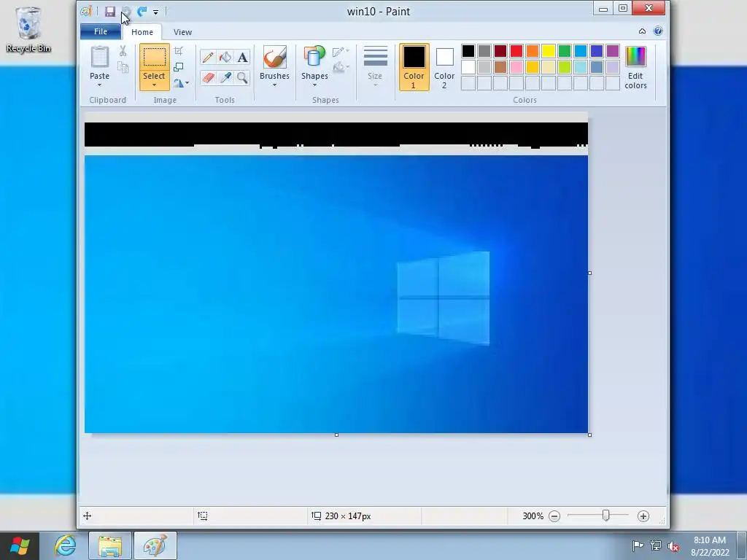
Task: Expand the Select options dropdown arrow
Action: pos(154,85)
